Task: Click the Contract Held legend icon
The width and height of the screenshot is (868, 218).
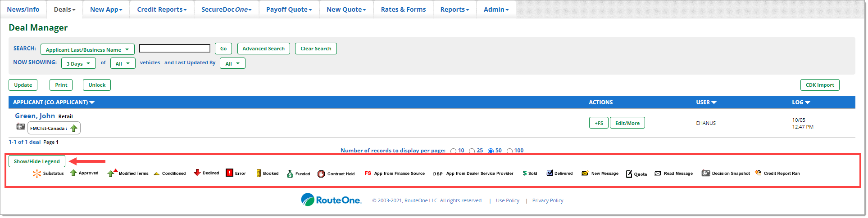Action: [321, 174]
